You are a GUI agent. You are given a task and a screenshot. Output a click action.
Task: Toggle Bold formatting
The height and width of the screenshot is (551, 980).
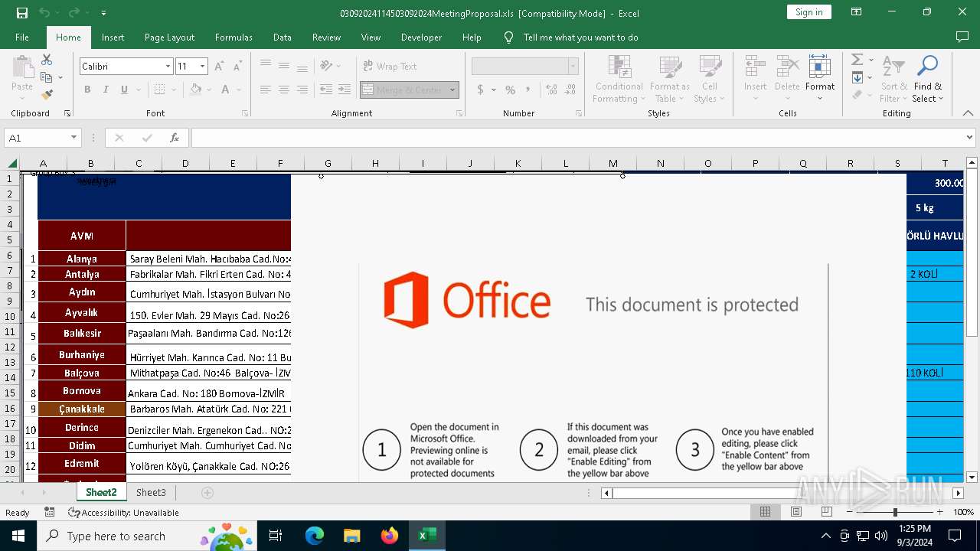87,90
